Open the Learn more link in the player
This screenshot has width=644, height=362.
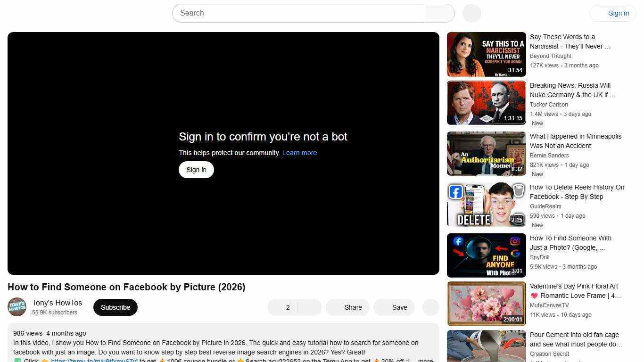(x=299, y=152)
